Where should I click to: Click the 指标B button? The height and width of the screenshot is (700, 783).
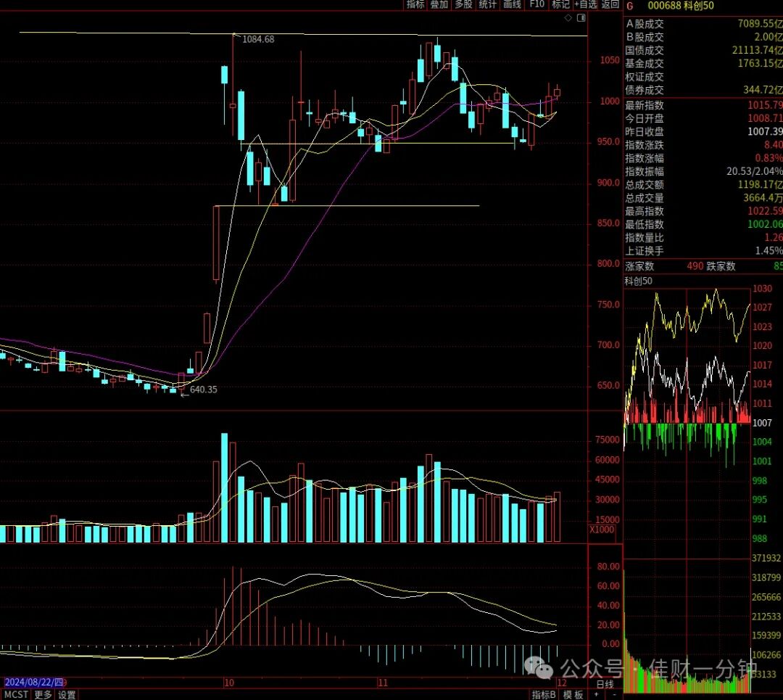(x=544, y=694)
